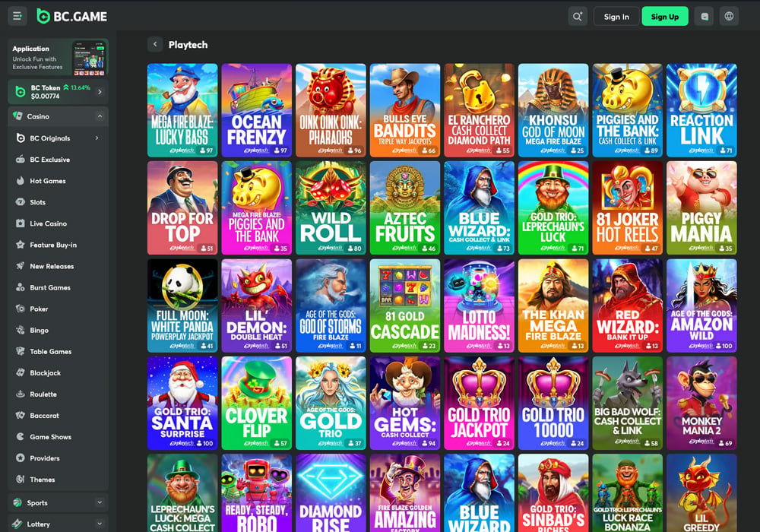Viewport: 760px width, 532px height.
Task: Open Clover Flip game tile
Action: click(256, 403)
